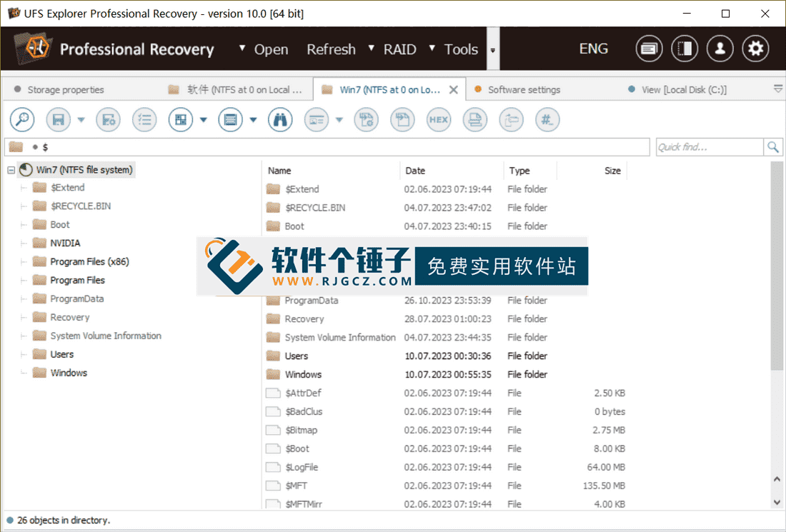
Task: Click the Quick find input field
Action: tap(707, 146)
